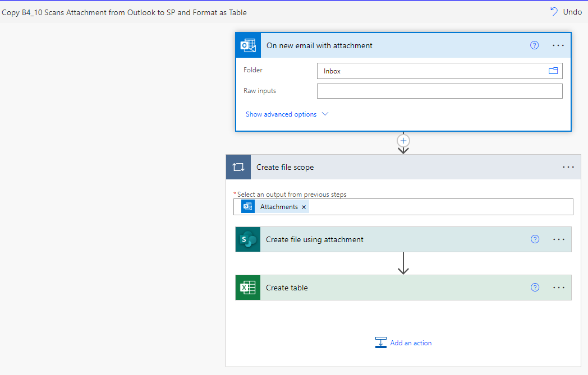Click the help icon on Create table
Viewport: 588px width, 375px height.
535,287
